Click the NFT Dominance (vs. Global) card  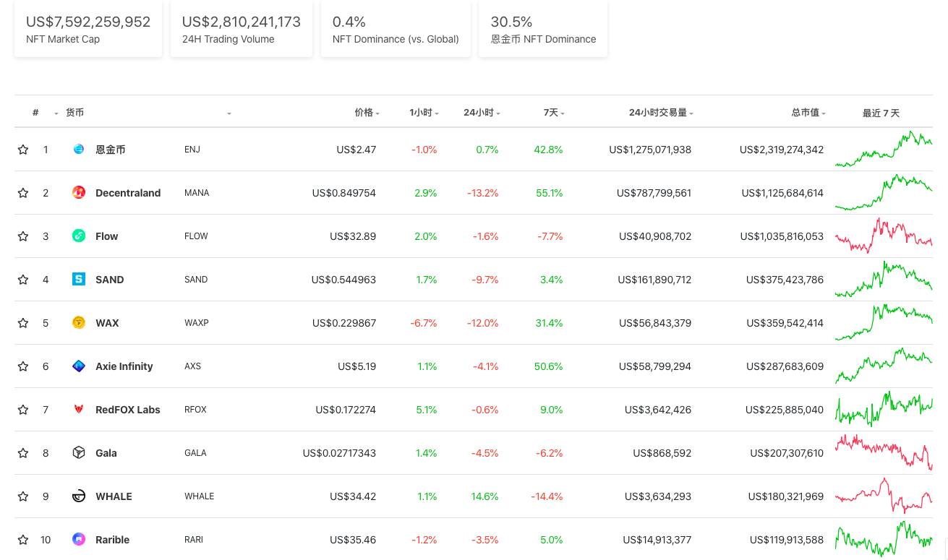pyautogui.click(x=396, y=29)
